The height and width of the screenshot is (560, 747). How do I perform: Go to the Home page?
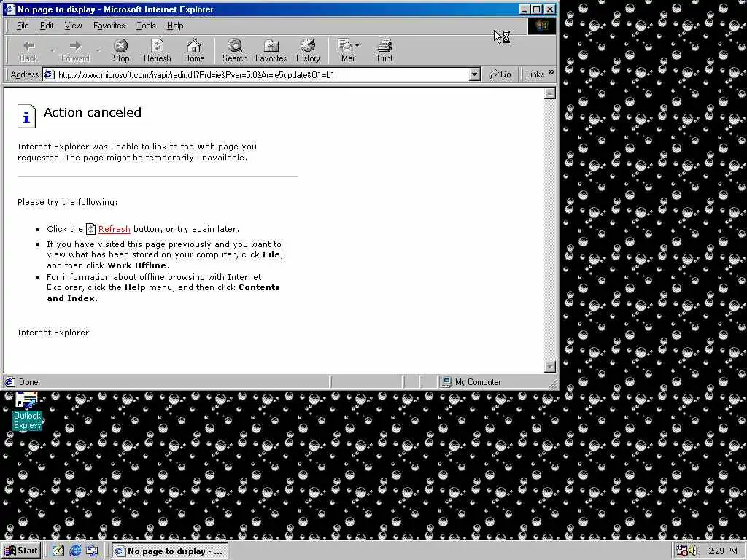[x=194, y=50]
